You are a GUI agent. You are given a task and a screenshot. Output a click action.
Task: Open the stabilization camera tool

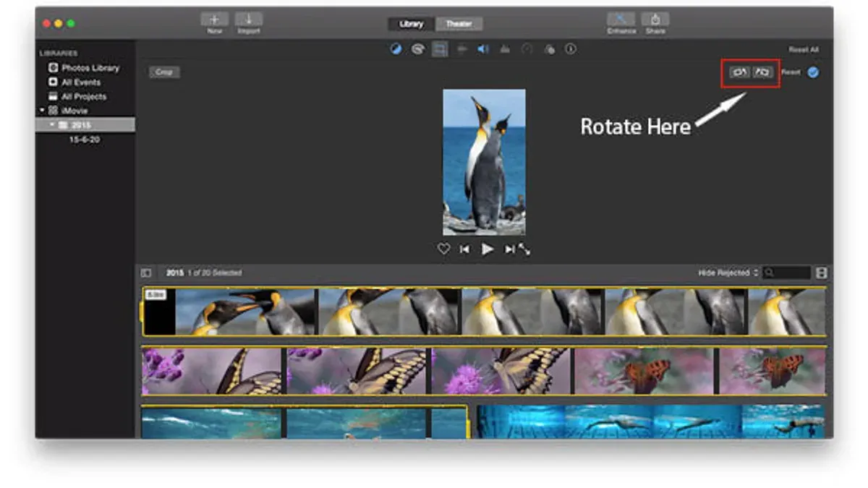pyautogui.click(x=461, y=49)
